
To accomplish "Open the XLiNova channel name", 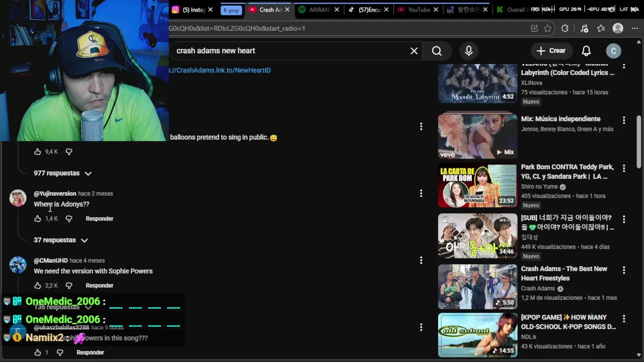I will point(531,83).
